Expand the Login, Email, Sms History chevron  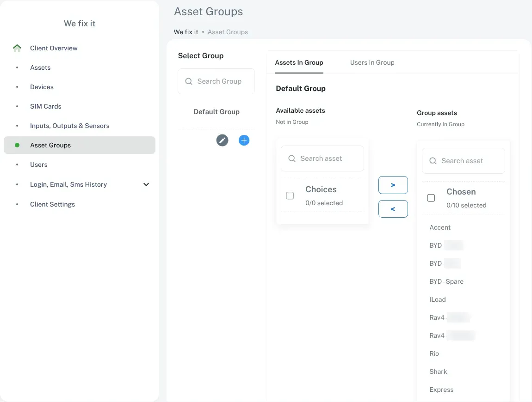[146, 184]
